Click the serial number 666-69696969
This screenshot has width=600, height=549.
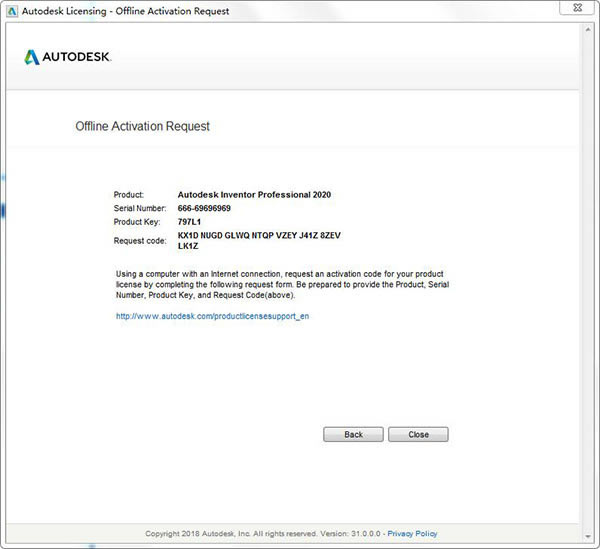[204, 208]
